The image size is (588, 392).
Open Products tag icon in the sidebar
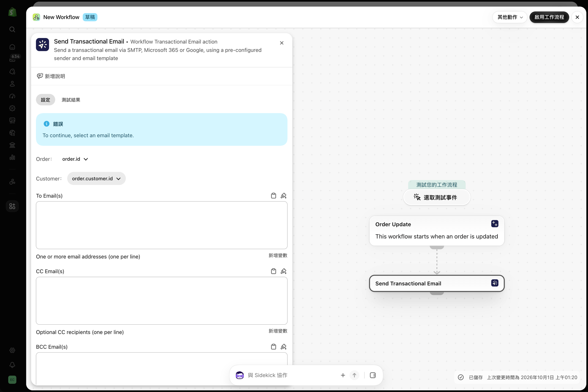tap(12, 71)
